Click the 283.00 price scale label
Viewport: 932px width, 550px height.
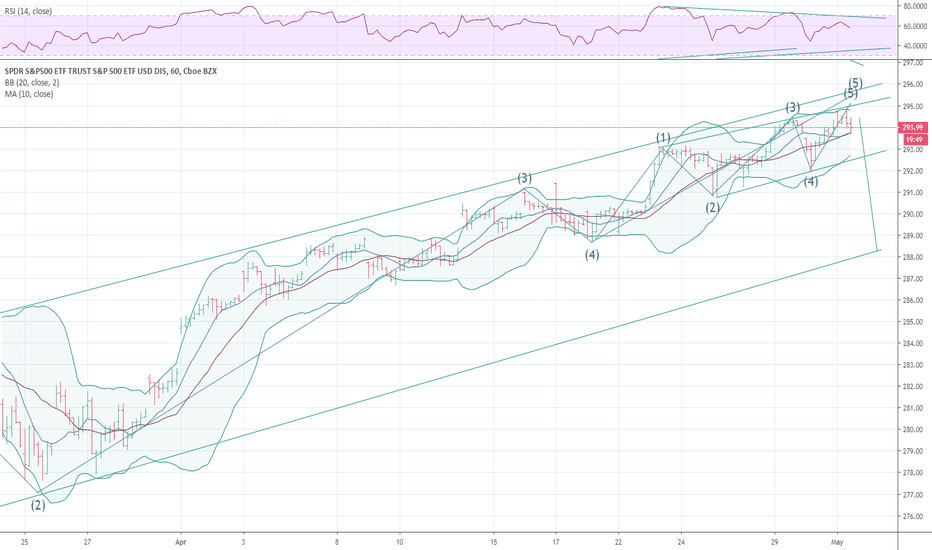point(912,365)
